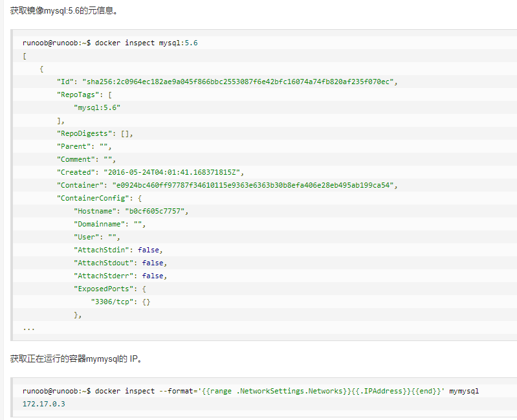517x420 pixels.
Task: Click the "AttachStderr": false line
Action: tap(120, 276)
